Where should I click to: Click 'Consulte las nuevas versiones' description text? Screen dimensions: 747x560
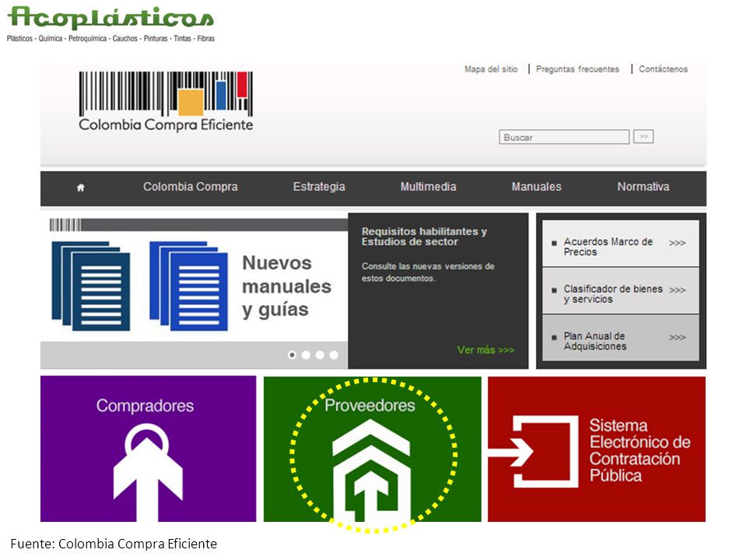tap(428, 272)
